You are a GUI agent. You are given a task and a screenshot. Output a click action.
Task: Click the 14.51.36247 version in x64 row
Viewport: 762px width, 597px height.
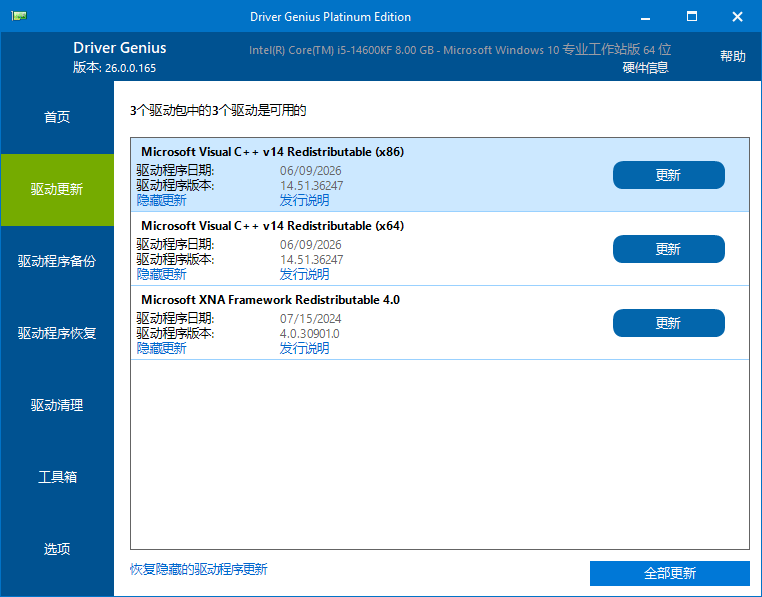[x=312, y=260]
